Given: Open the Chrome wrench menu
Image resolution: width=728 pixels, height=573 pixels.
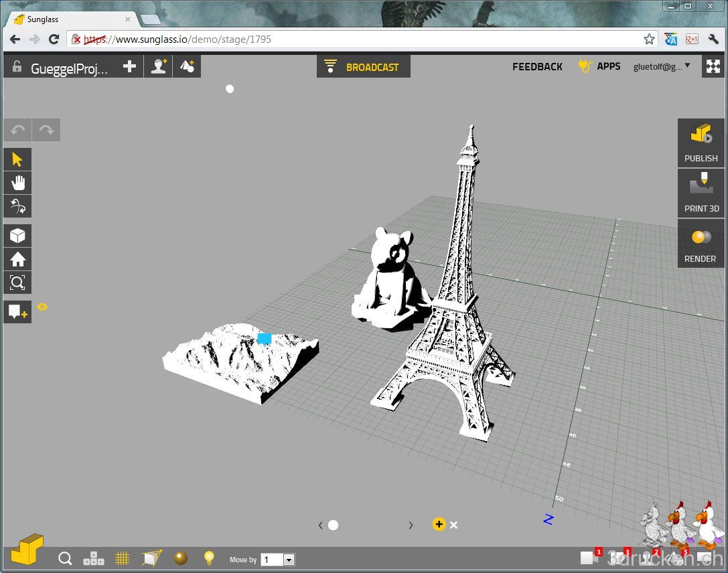Looking at the screenshot, I should click(x=713, y=39).
